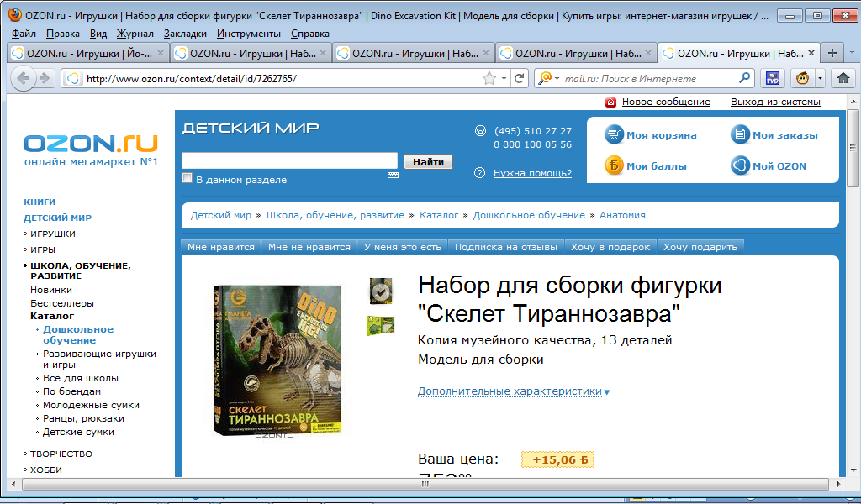Open the list all tabs dropdown
The height and width of the screenshot is (504, 861).
pyautogui.click(x=852, y=53)
